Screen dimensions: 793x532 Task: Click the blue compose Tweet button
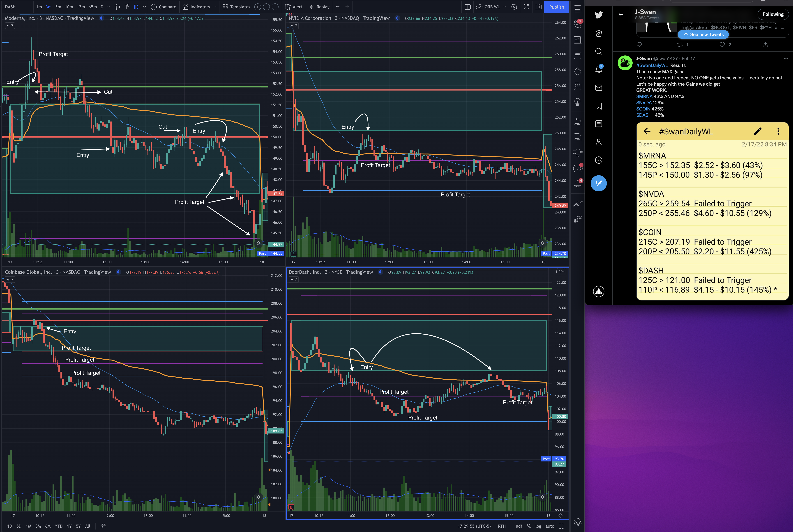[x=599, y=183]
